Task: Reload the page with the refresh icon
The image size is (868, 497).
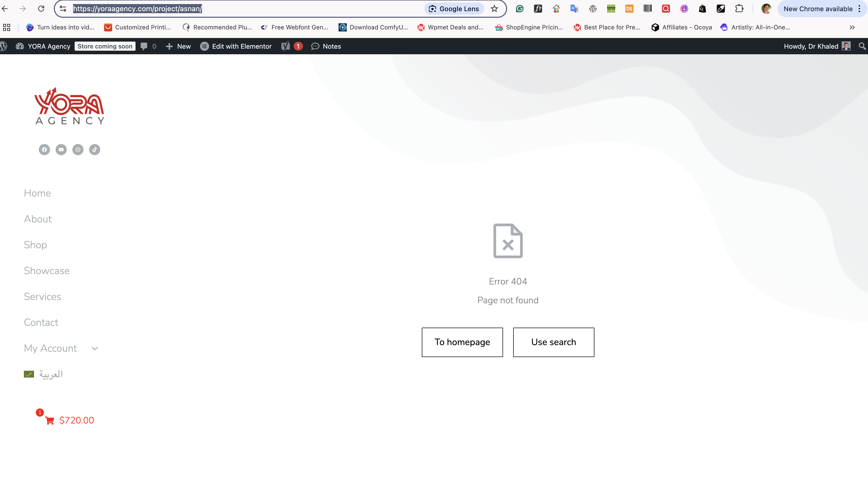Action: (41, 9)
